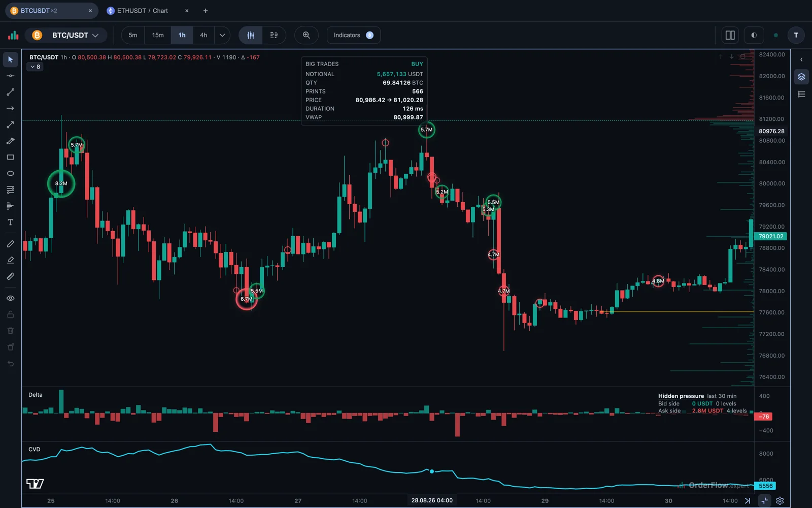Select the 5m timeframe
The height and width of the screenshot is (508, 812).
[133, 35]
